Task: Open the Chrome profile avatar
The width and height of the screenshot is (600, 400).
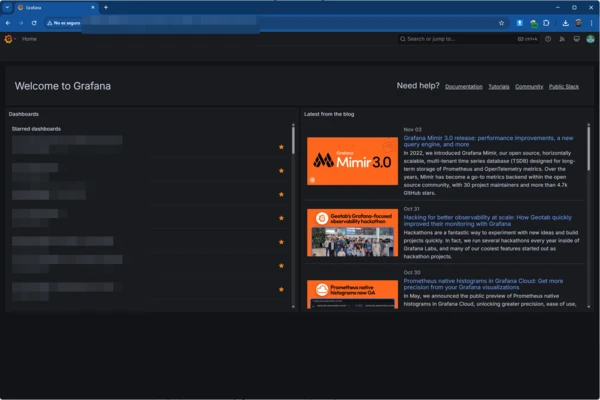Action: (x=579, y=23)
